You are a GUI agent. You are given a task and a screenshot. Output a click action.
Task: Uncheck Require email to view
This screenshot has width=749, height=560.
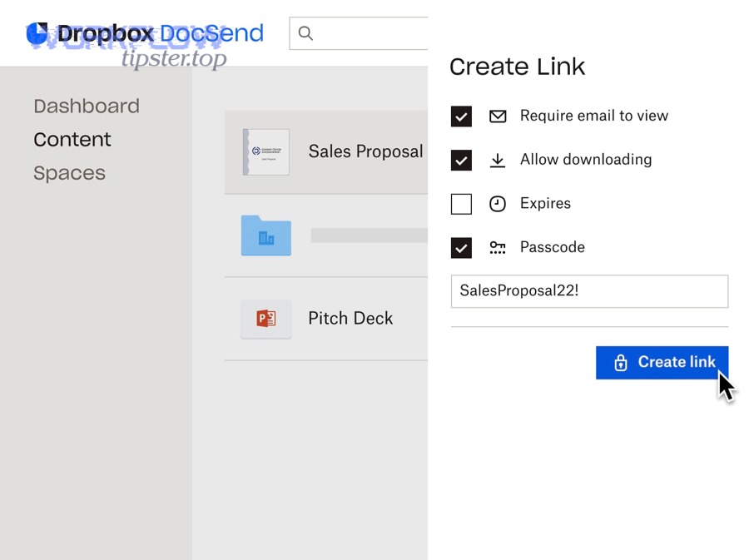(461, 116)
